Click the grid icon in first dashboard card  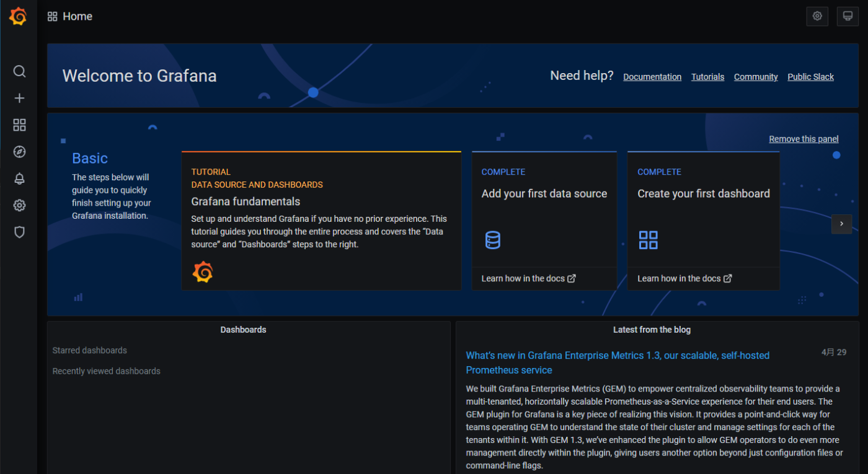649,240
